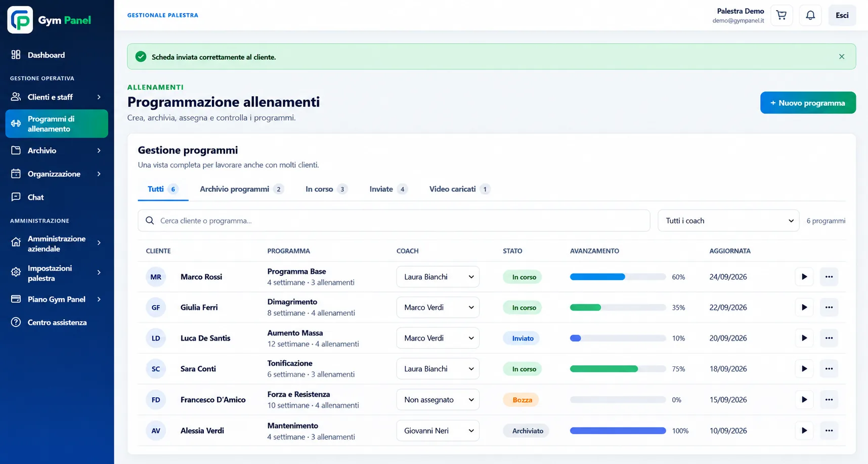The image size is (868, 464).
Task: Click the Gym Panel logo
Action: pyautogui.click(x=50, y=20)
